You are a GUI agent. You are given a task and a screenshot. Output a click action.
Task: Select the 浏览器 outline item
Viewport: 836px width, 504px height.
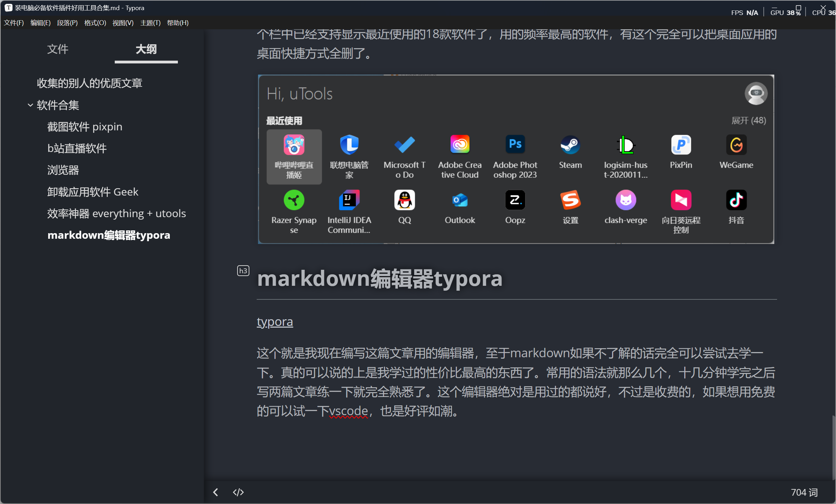pos(63,170)
